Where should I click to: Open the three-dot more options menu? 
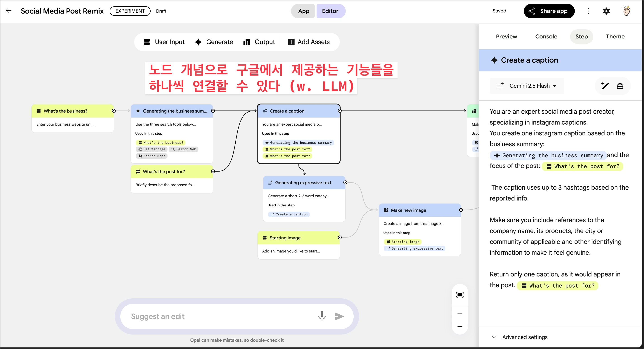pyautogui.click(x=588, y=11)
